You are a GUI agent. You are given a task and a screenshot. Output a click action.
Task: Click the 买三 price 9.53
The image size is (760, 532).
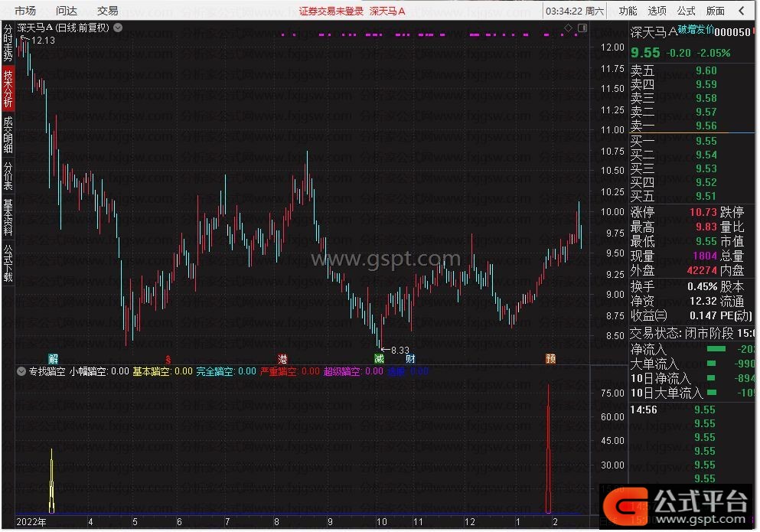click(706, 168)
